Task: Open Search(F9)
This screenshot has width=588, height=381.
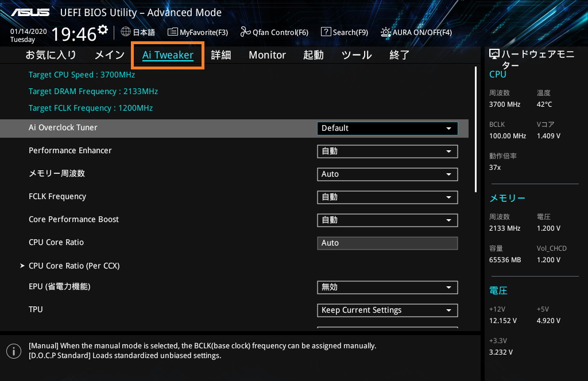Action: (345, 32)
